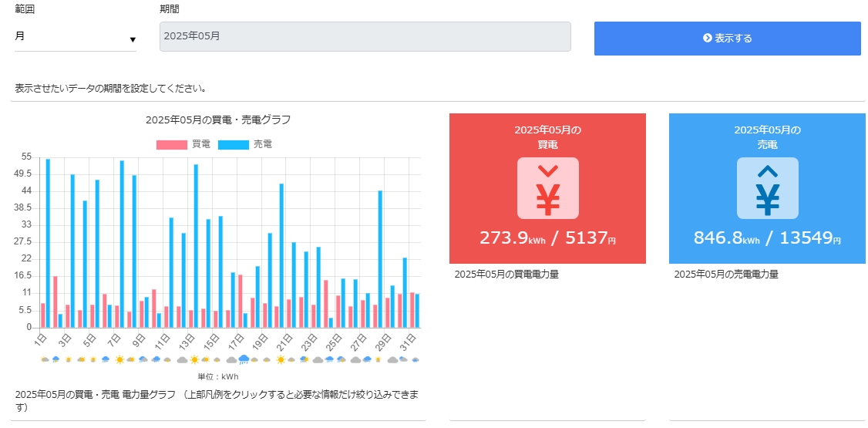Click the large grey cloud icon for 16日
This screenshot has width=868, height=428.
[x=231, y=360]
